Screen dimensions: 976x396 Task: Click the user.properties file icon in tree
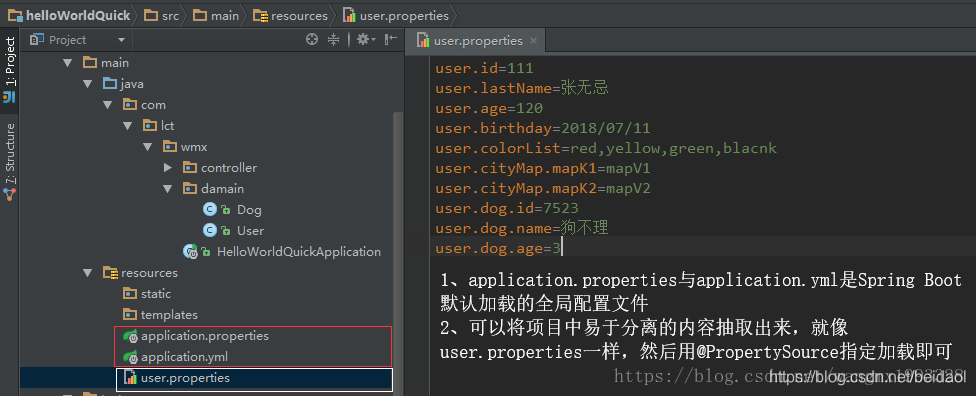tap(131, 378)
